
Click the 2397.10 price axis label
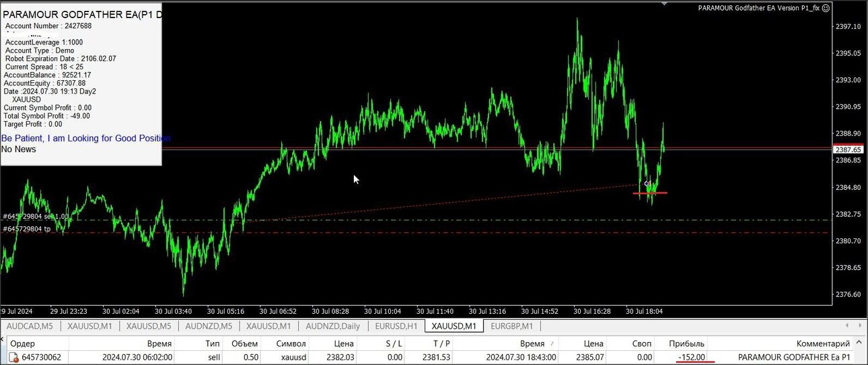click(848, 26)
